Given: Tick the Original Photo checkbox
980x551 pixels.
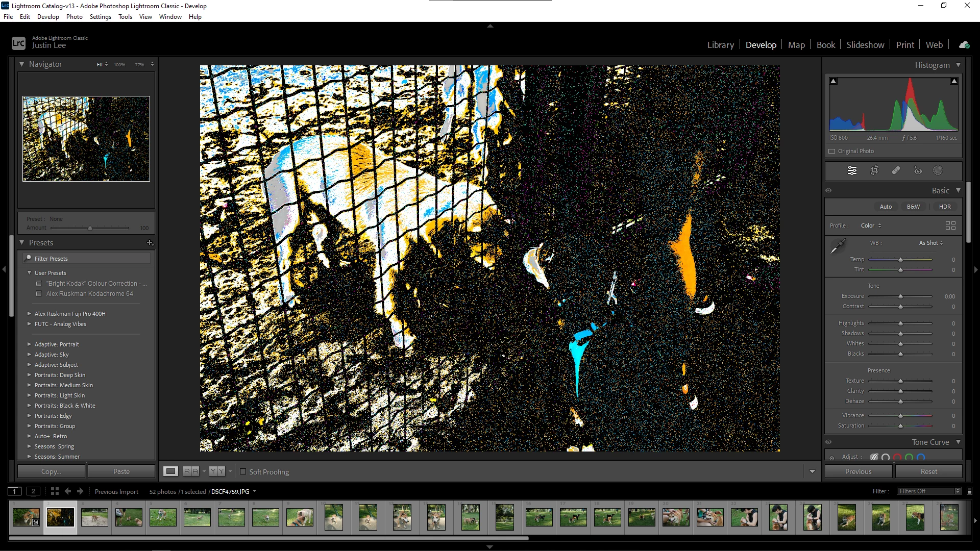Looking at the screenshot, I should click(832, 151).
